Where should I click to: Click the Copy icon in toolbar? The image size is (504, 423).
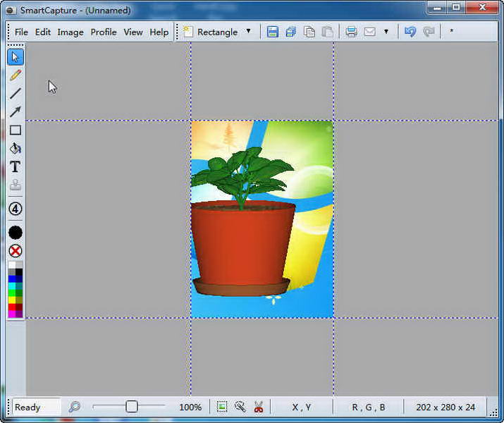(309, 32)
